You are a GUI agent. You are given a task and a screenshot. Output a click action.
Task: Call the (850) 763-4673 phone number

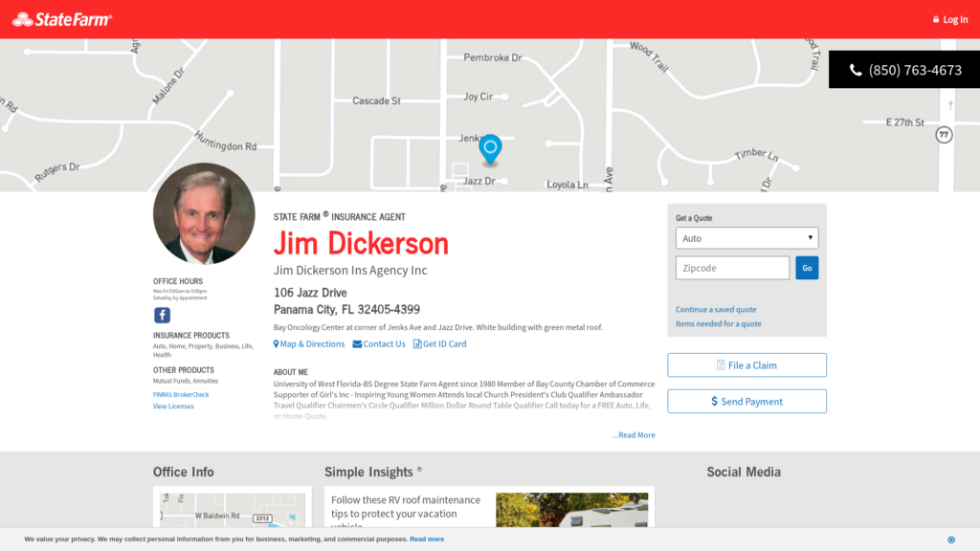(904, 70)
